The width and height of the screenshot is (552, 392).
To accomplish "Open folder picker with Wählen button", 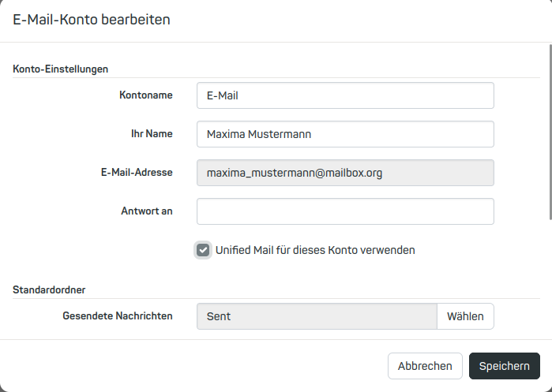I will pos(465,316).
